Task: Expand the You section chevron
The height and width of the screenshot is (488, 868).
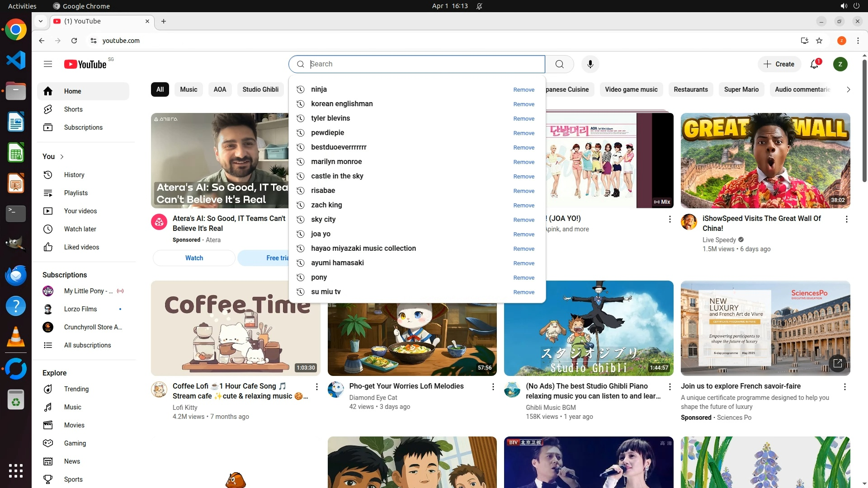Action: coord(62,157)
